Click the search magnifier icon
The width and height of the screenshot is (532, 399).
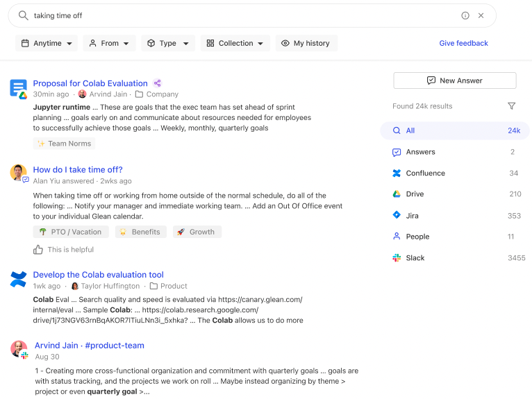pyautogui.click(x=23, y=15)
